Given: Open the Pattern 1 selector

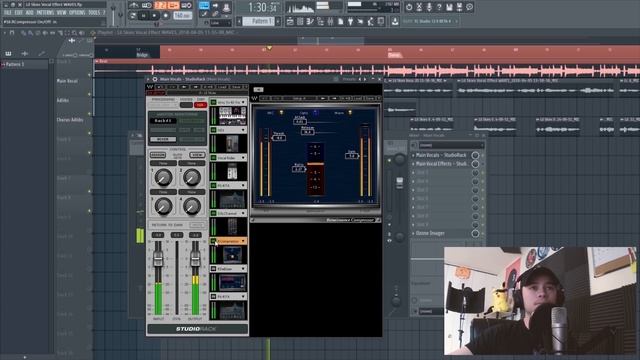Looking at the screenshot, I should (258, 21).
